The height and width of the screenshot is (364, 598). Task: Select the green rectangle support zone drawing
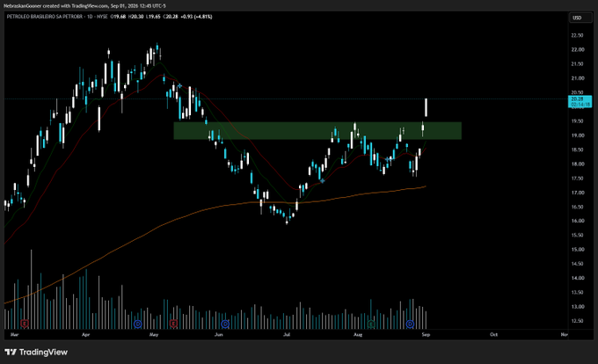(x=317, y=131)
